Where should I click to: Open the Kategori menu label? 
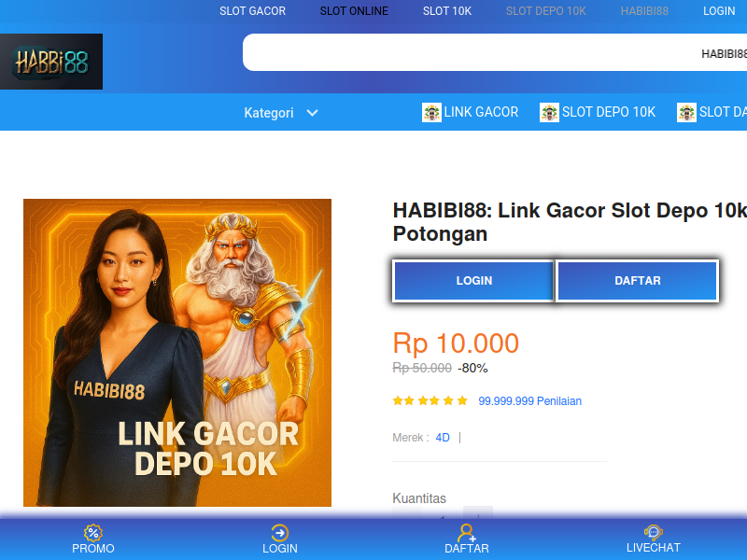click(x=269, y=113)
